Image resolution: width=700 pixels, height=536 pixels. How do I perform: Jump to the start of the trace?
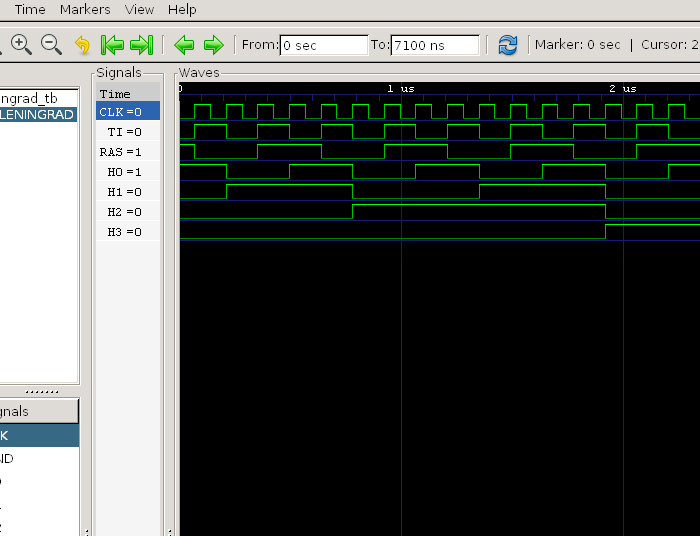coord(113,45)
